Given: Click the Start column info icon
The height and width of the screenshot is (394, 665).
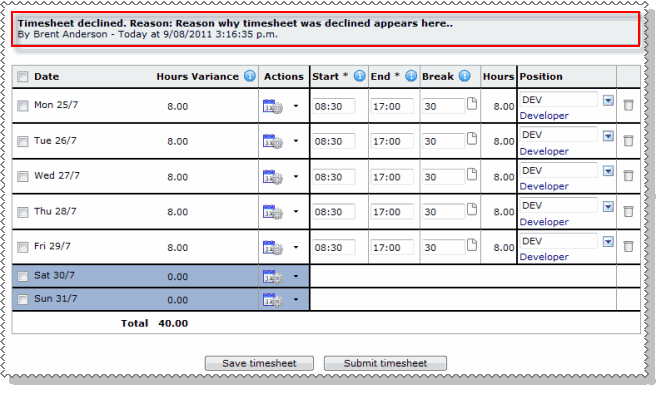Looking at the screenshot, I should [359, 76].
